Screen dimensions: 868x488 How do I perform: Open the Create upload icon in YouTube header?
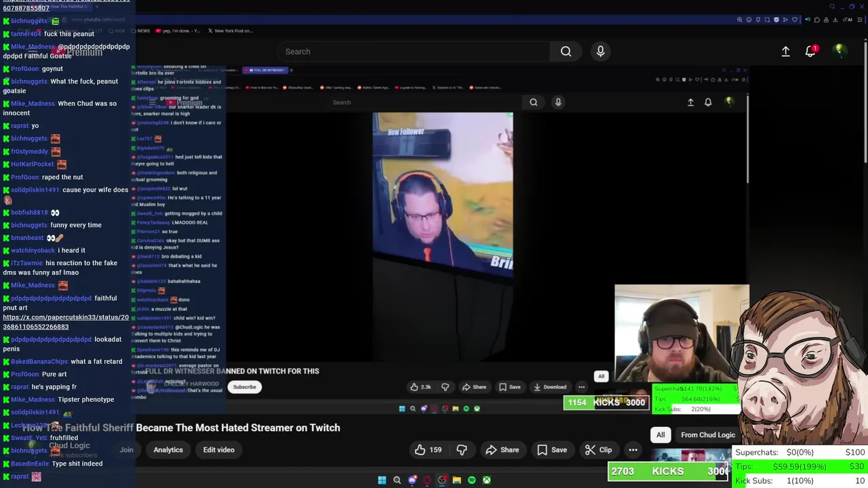(785, 52)
